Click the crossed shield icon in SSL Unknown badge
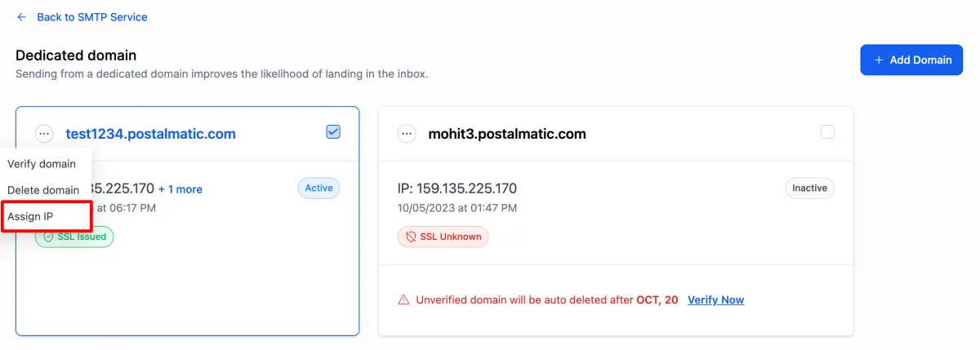Viewport: 980px width, 350px height. [411, 237]
